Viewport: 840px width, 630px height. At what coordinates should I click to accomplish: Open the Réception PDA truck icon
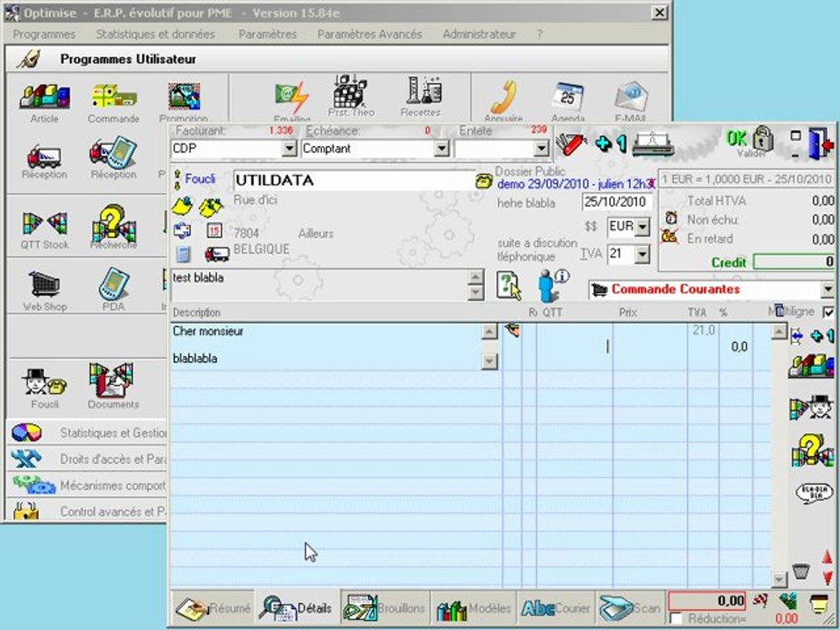tap(113, 152)
